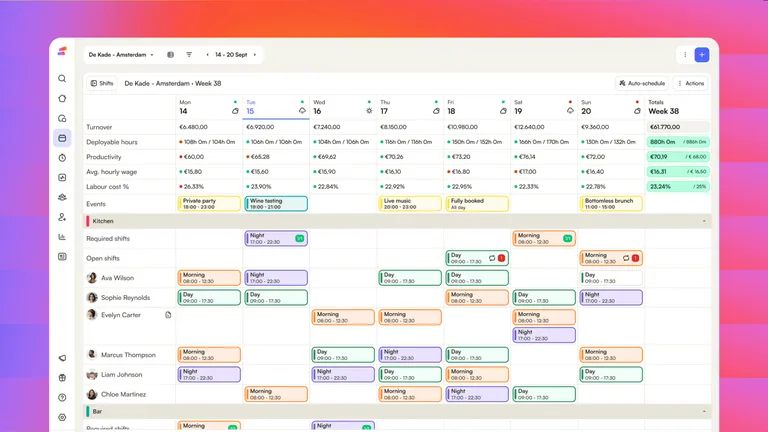Open the Fully booked all-day event
768x432 pixels.
[x=477, y=204]
